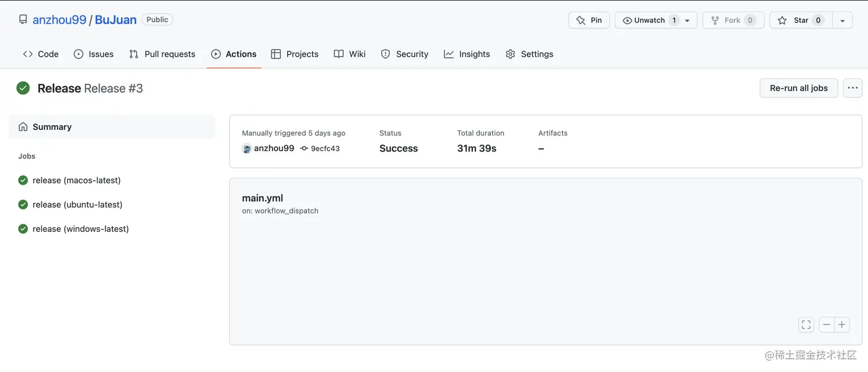868x372 pixels.
Task: Click the Artifacts label
Action: coord(553,133)
